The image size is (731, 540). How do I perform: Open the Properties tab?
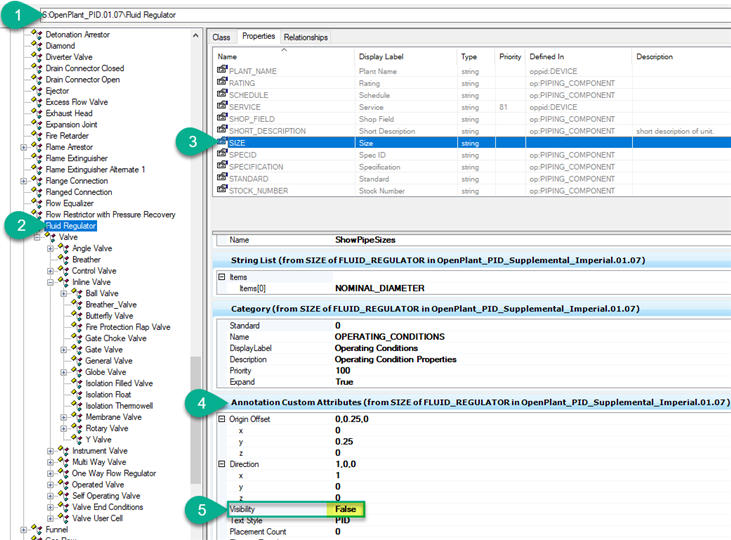[258, 36]
